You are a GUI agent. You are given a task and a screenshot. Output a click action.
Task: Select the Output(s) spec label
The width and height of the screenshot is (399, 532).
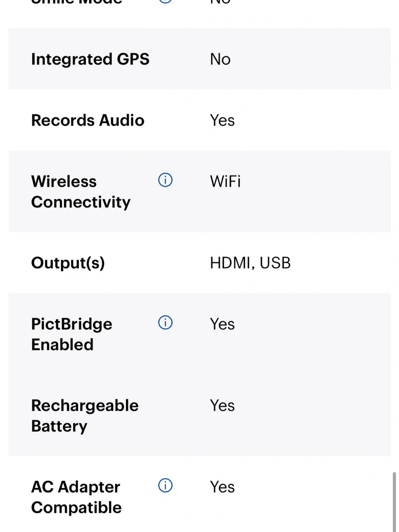point(68,263)
